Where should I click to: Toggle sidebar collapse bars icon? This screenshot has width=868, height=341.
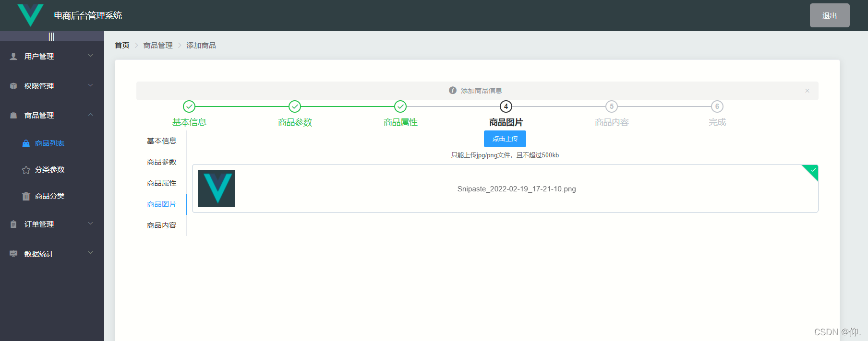pyautogui.click(x=51, y=36)
